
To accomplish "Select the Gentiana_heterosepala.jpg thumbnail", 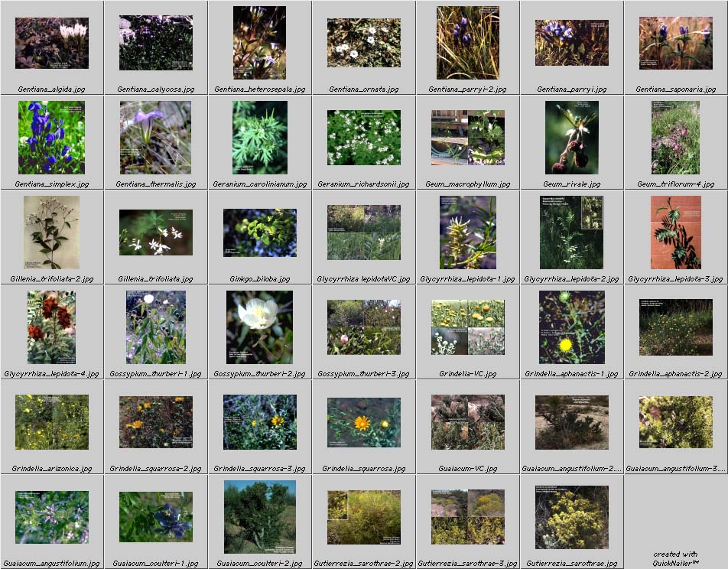I will pos(260,43).
